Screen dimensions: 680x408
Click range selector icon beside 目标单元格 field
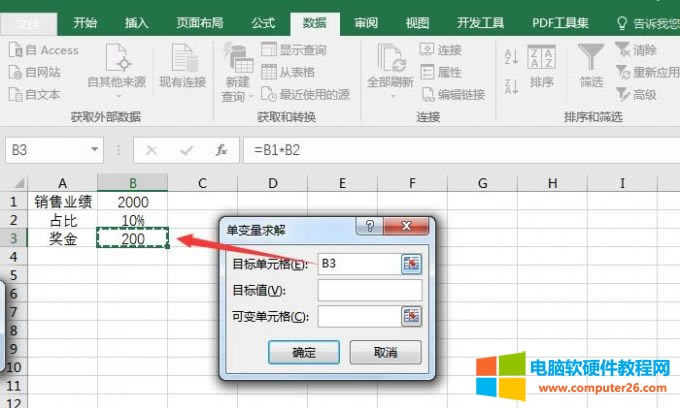point(411,264)
